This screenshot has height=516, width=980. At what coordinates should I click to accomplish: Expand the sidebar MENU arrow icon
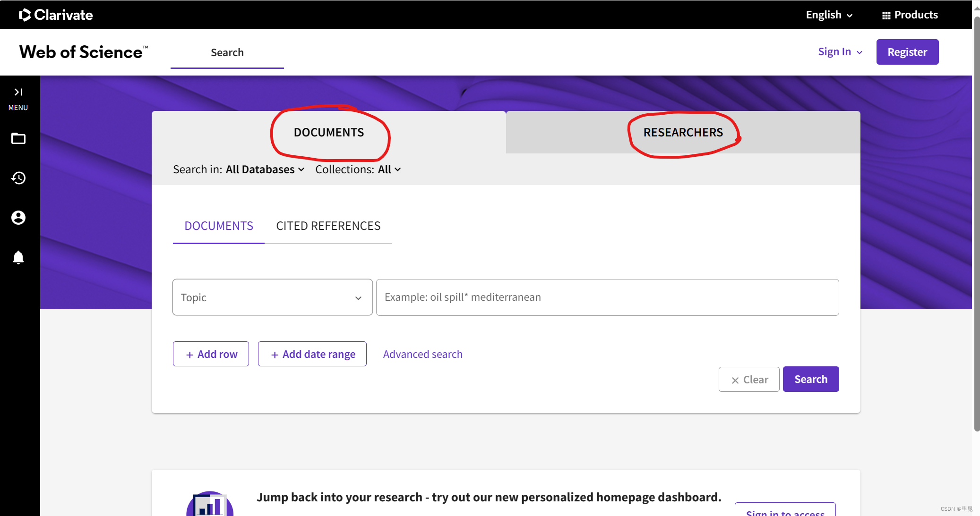(18, 92)
